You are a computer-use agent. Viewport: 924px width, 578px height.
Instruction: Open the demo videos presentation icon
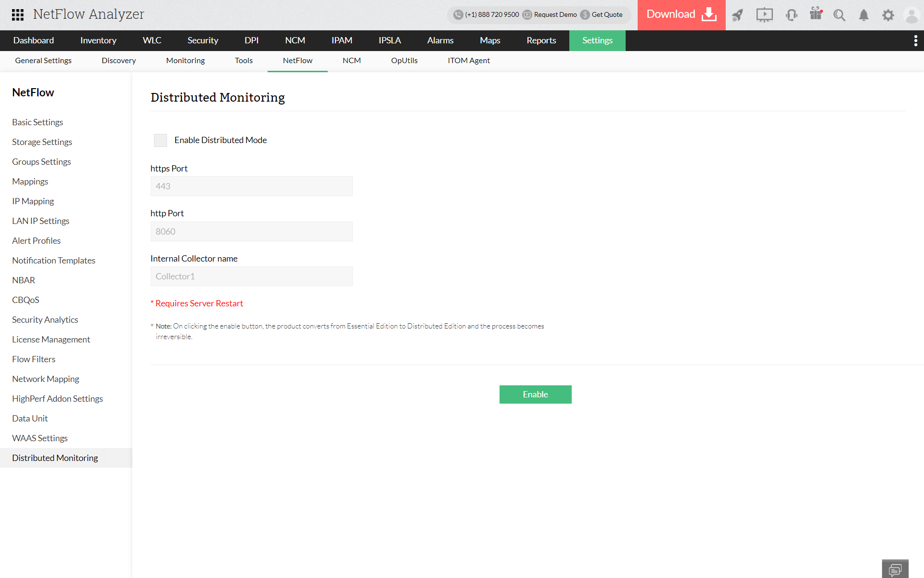(x=764, y=15)
